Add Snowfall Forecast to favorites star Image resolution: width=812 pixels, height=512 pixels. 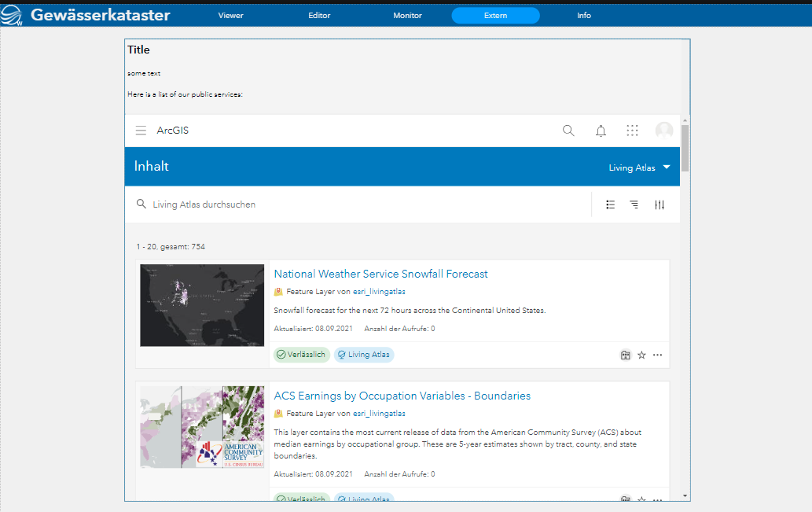coord(641,355)
